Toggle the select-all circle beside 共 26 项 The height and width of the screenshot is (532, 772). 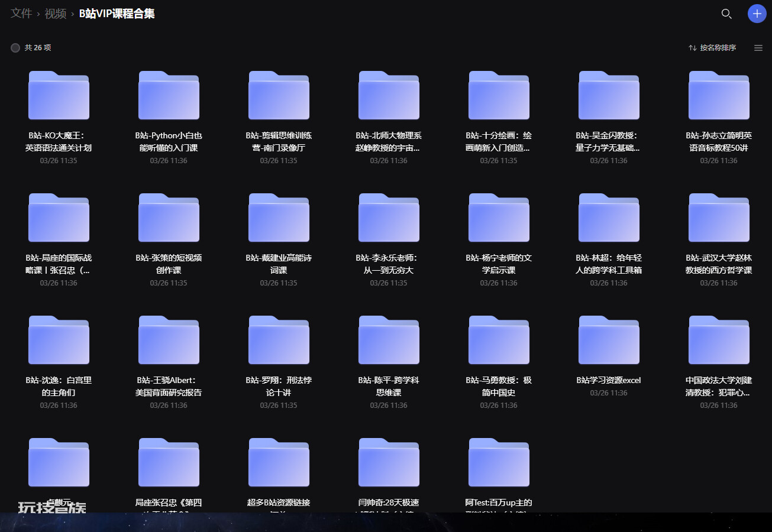tap(15, 48)
